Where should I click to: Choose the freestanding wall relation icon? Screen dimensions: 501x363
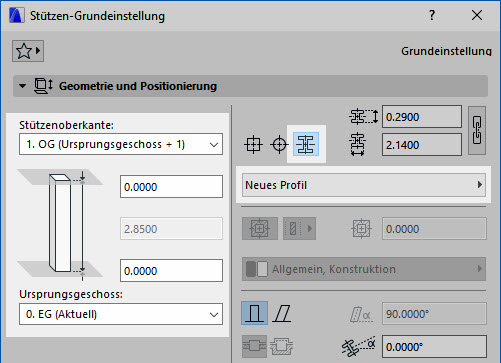tap(281, 346)
